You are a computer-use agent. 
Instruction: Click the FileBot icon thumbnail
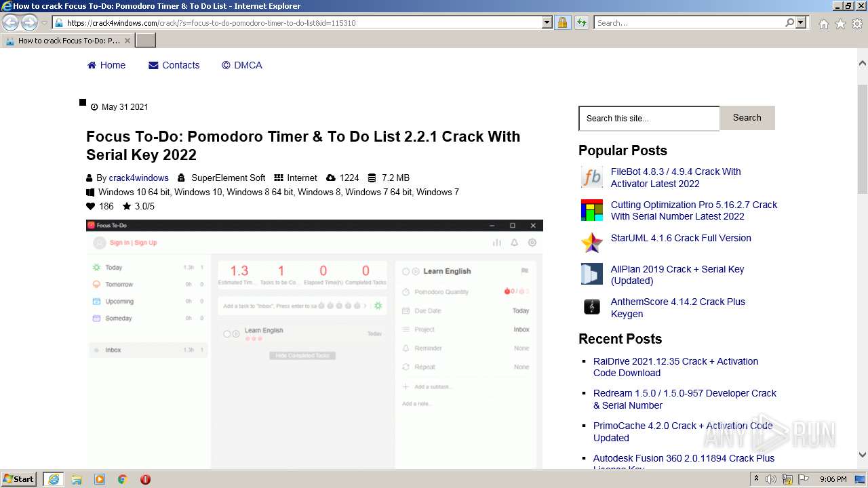tap(592, 178)
